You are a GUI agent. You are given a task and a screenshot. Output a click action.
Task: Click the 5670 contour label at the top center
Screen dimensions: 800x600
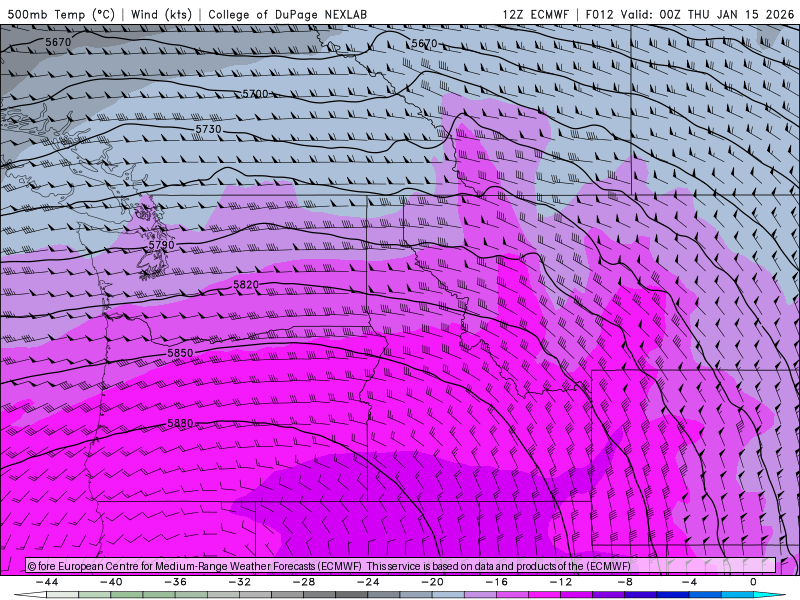tap(424, 44)
